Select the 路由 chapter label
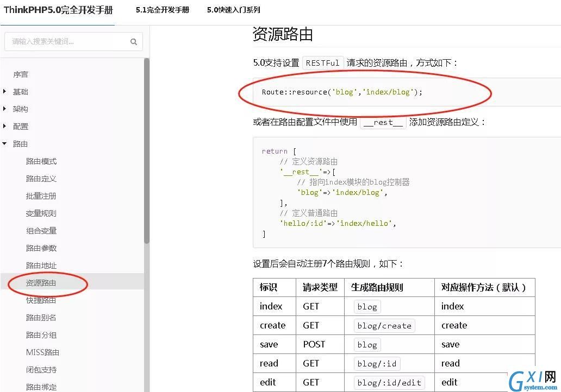Image resolution: width=561 pixels, height=392 pixels. point(21,144)
